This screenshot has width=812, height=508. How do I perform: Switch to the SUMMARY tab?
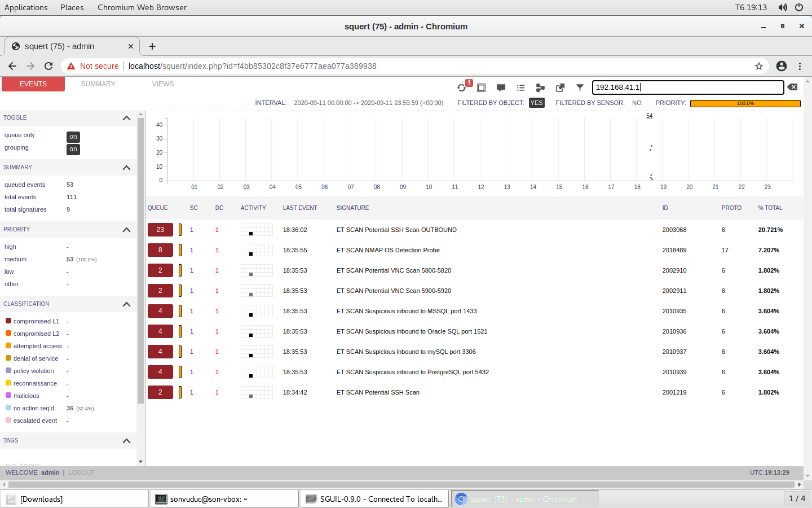[98, 84]
